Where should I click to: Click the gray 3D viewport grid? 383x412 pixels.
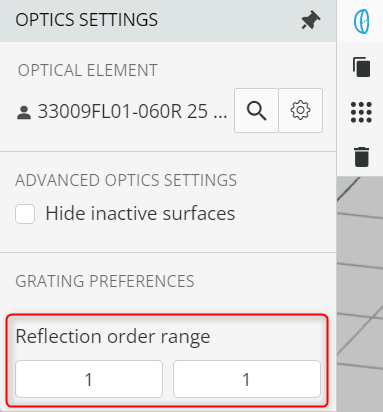pos(360,293)
